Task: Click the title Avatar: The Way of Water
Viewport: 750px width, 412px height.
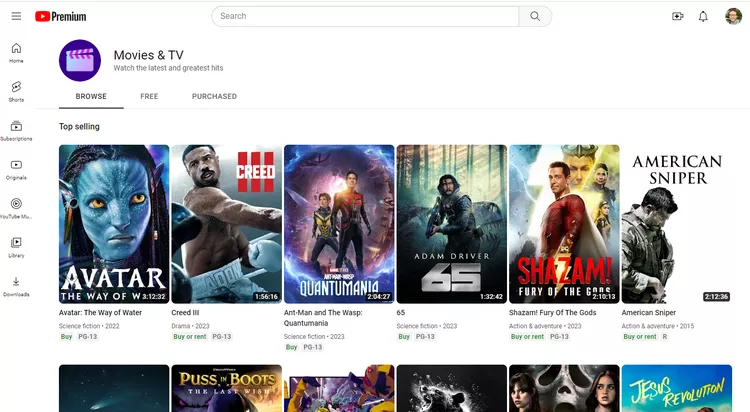Action: coord(100,312)
